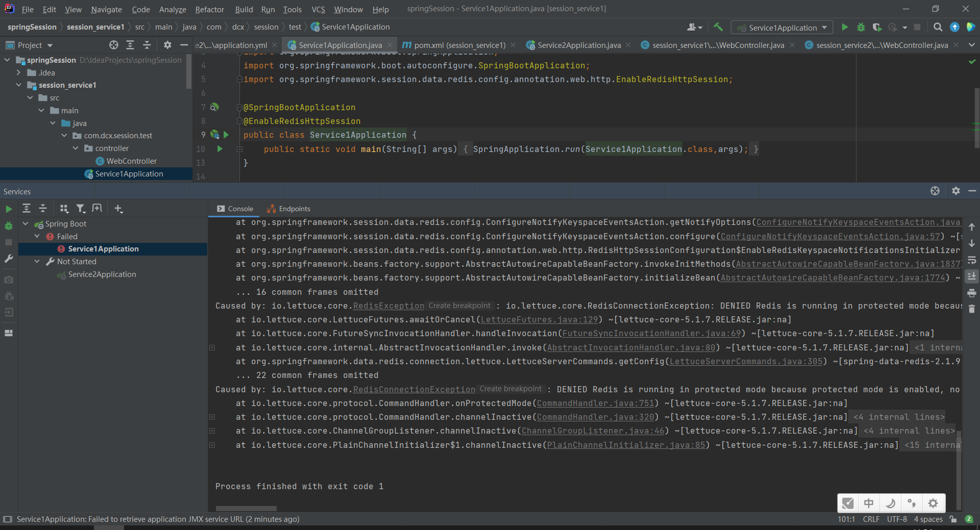The image size is (980, 530).
Task: Open Services in new tab icon
Action: (97, 209)
